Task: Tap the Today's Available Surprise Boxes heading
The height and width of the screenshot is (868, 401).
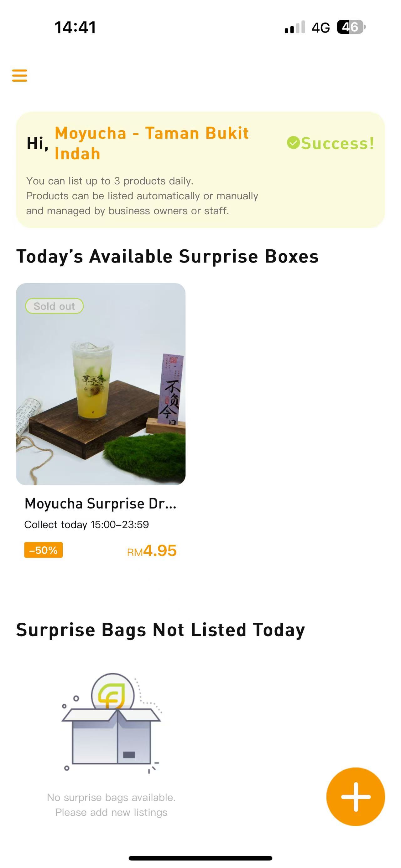Action: pyautogui.click(x=167, y=256)
